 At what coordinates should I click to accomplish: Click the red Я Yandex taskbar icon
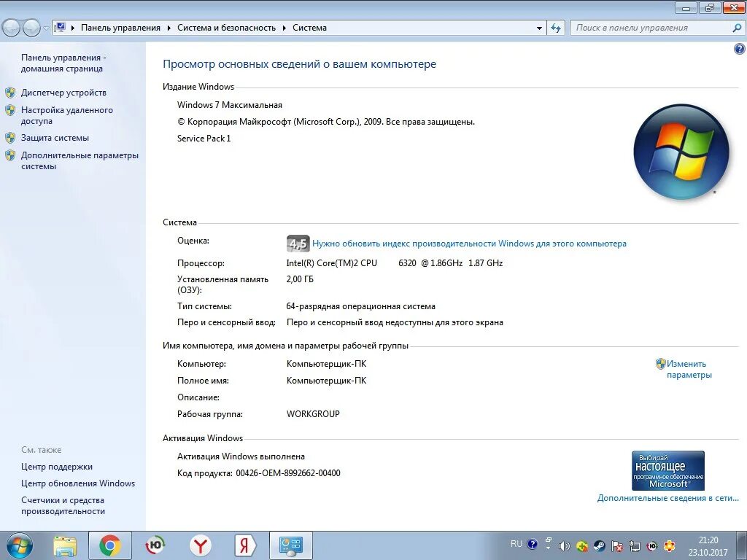click(x=245, y=545)
